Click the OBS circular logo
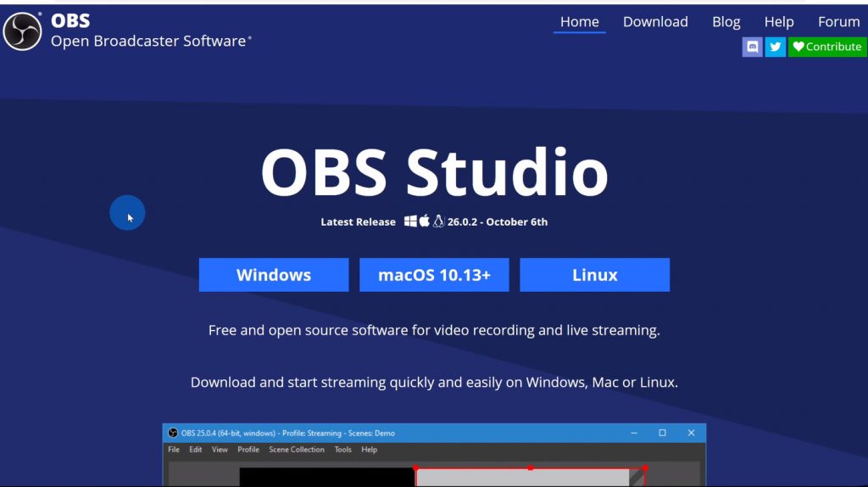This screenshot has height=487, width=868. click(x=22, y=31)
